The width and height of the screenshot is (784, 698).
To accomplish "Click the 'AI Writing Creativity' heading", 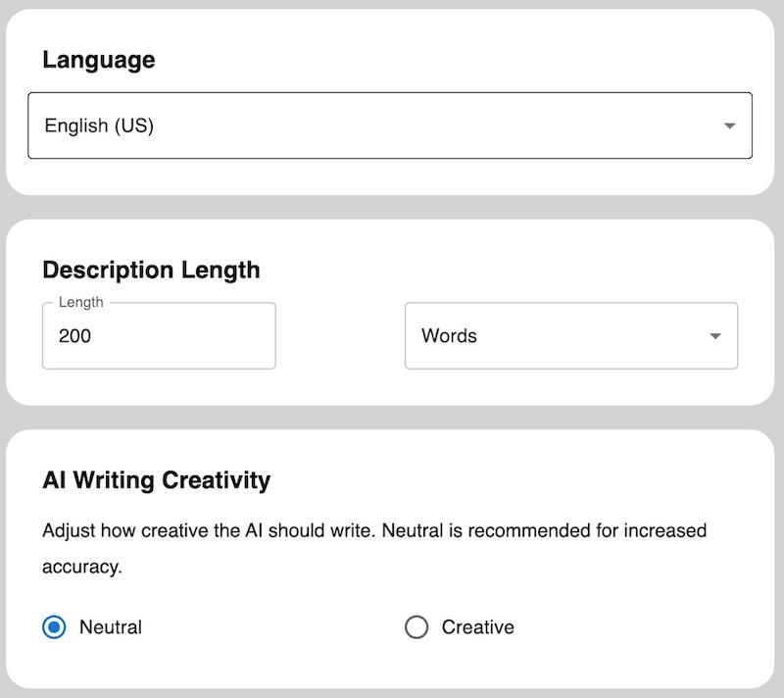I will pos(156,480).
